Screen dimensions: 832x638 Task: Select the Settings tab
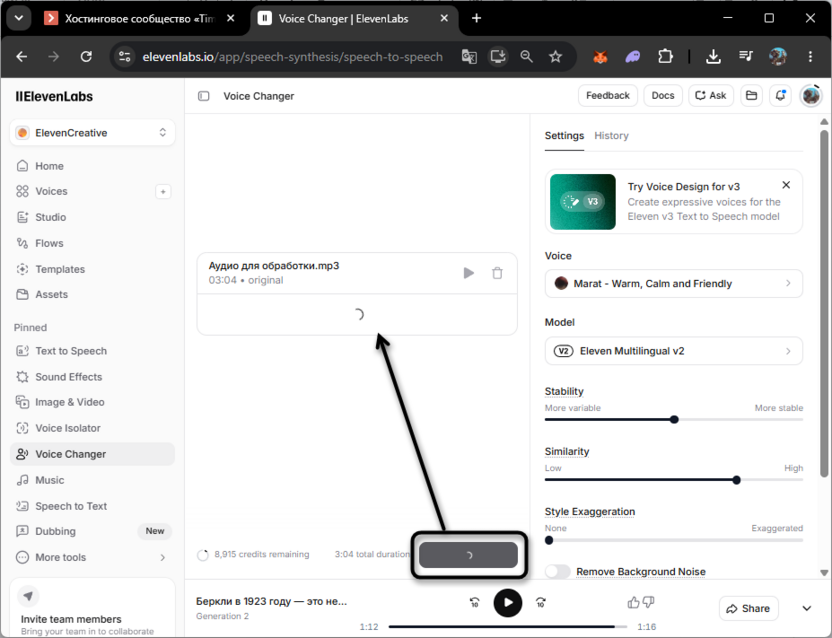click(x=564, y=136)
